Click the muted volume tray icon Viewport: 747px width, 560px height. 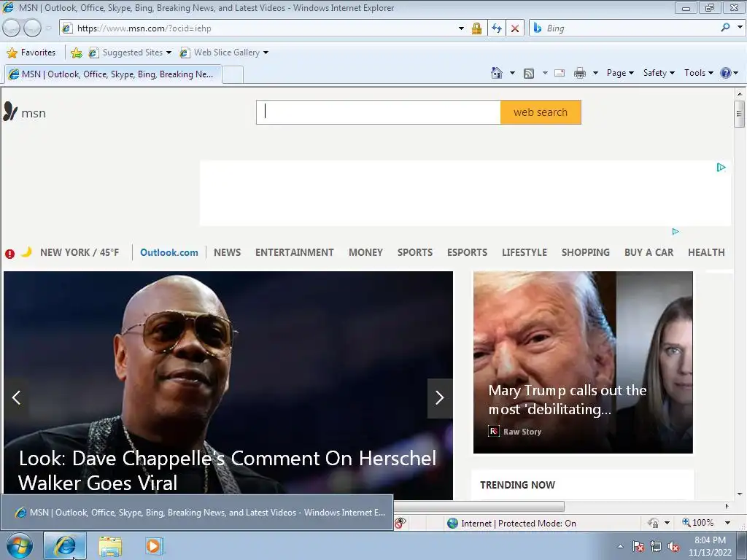pyautogui.click(x=673, y=547)
